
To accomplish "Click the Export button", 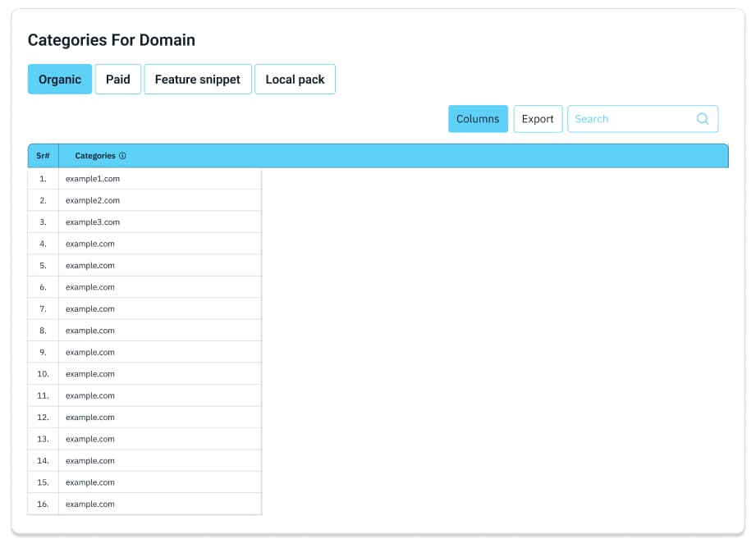I will tap(538, 119).
